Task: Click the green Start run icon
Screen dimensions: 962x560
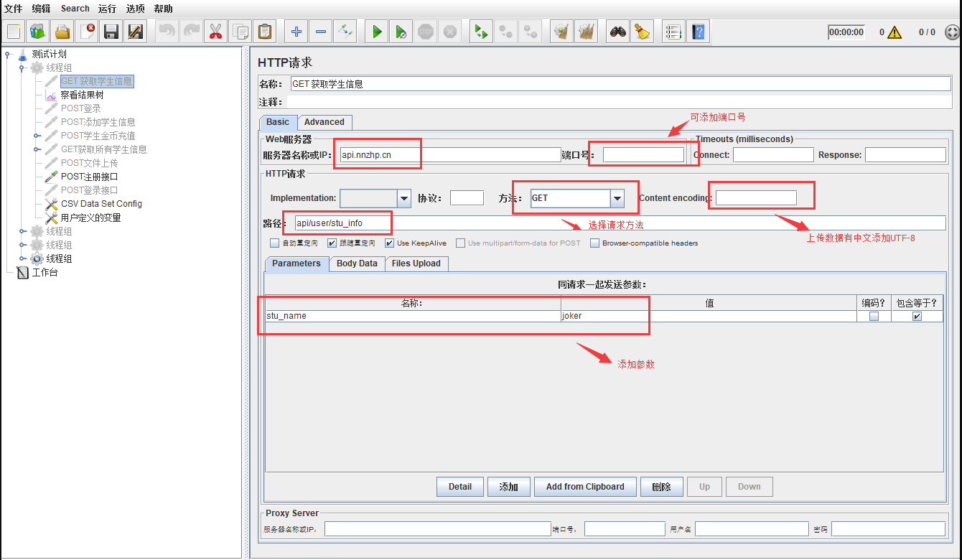Action: point(376,32)
